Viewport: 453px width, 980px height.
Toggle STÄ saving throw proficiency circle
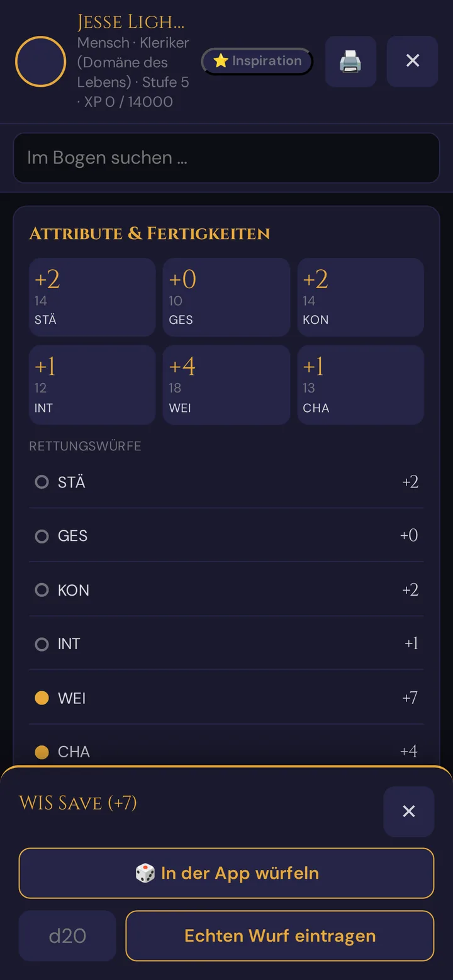(42, 482)
